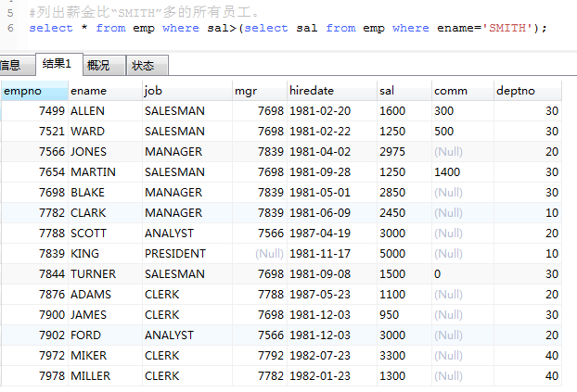Select the cell with JAMES

click(x=105, y=315)
